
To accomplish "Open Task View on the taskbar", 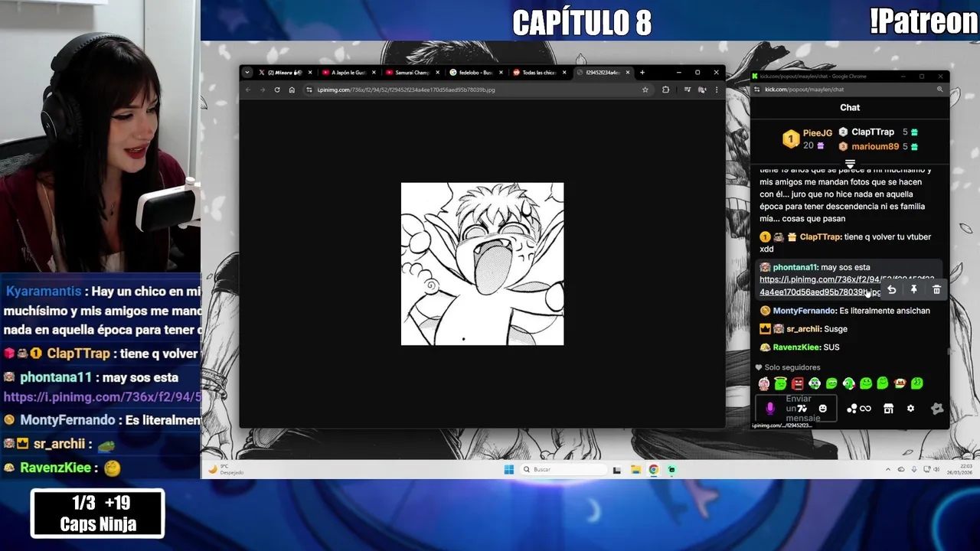I will click(x=617, y=470).
